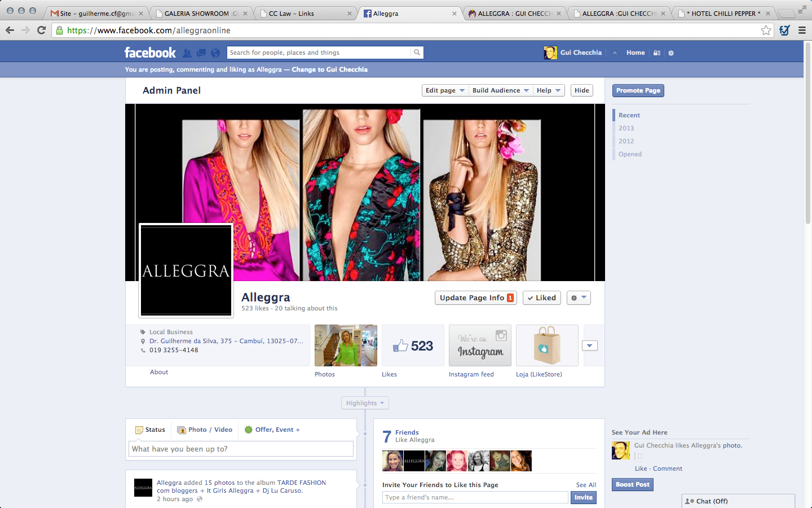812x508 pixels.
Task: Open account settings gear in header
Action: [671, 53]
